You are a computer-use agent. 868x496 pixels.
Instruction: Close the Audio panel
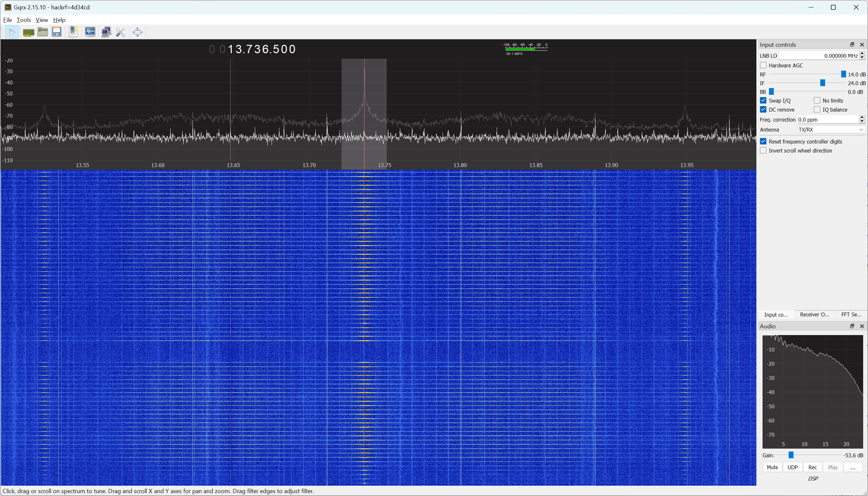tap(862, 326)
